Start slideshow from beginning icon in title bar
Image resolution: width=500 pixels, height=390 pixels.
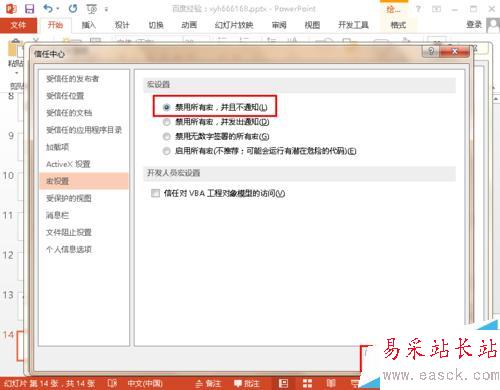(x=92, y=9)
